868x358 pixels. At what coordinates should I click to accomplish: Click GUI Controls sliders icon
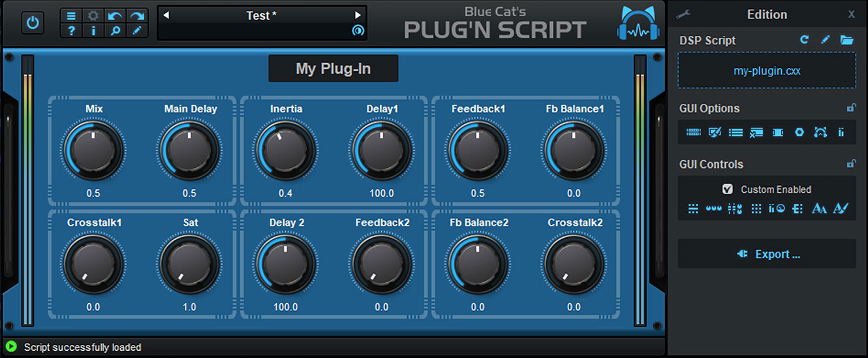point(736,209)
